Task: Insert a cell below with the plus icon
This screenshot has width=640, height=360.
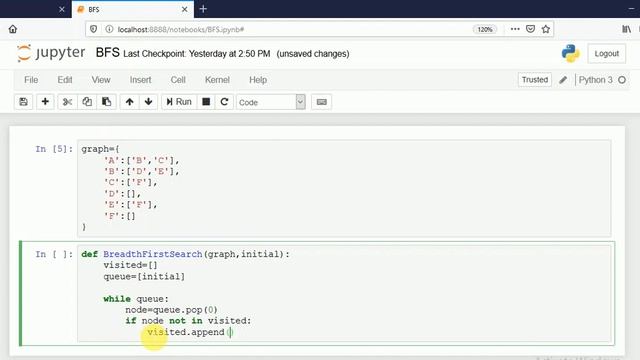Action: coord(45,102)
